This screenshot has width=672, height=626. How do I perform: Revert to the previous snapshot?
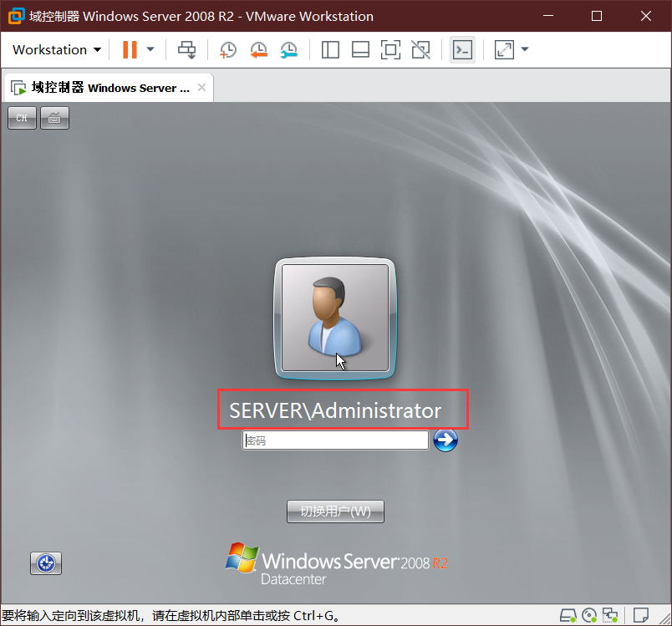(x=258, y=49)
